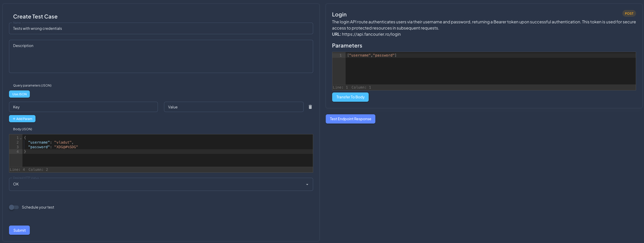Toggle the Schedule your test switch

pos(14,207)
